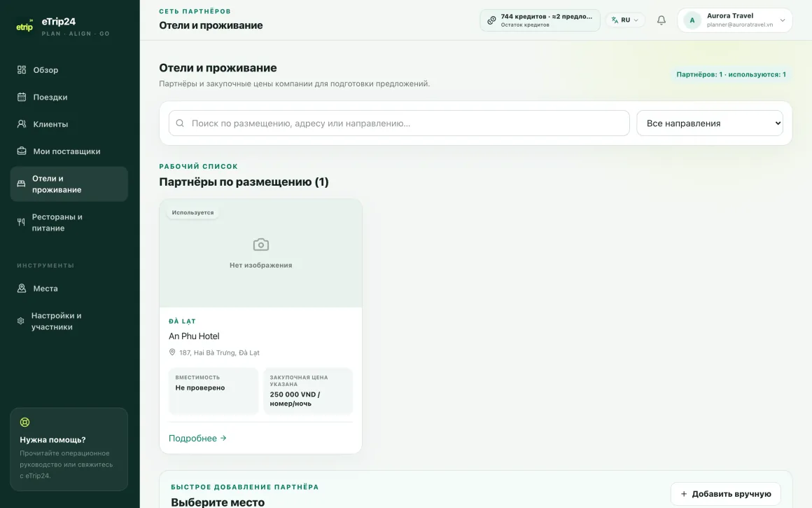Open the Все направления filter dropdown

pos(710,123)
